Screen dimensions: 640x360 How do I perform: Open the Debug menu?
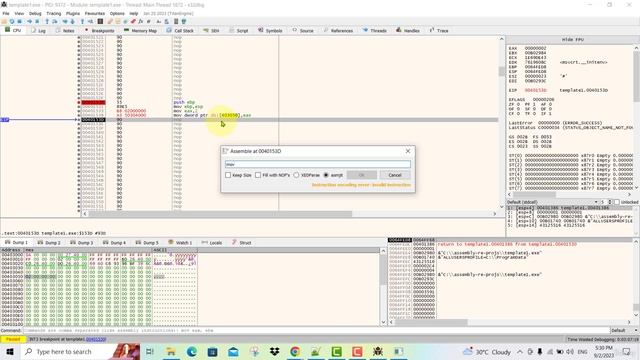(x=35, y=13)
